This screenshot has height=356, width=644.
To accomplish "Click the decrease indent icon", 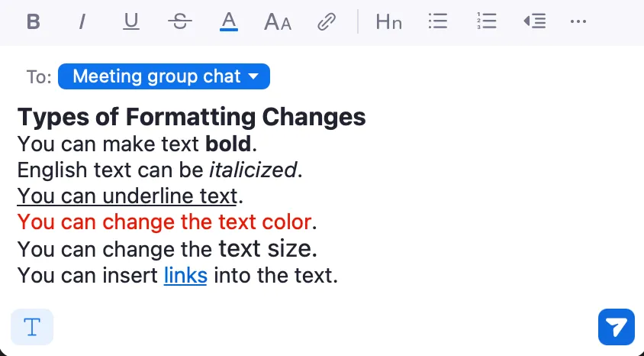I will (x=534, y=22).
